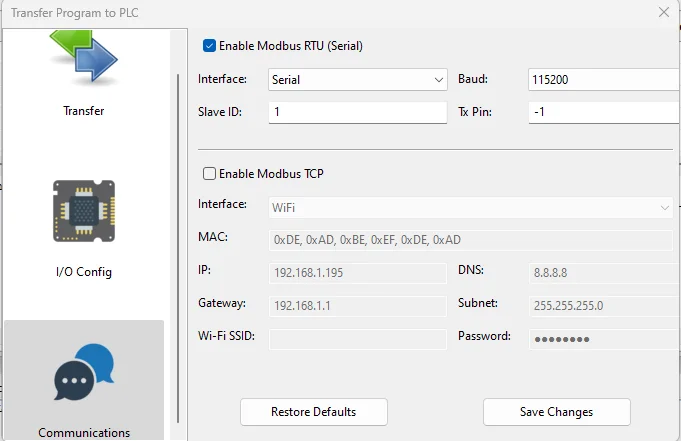
Task: Open the I/O Config chip icon
Action: pyautogui.click(x=84, y=211)
